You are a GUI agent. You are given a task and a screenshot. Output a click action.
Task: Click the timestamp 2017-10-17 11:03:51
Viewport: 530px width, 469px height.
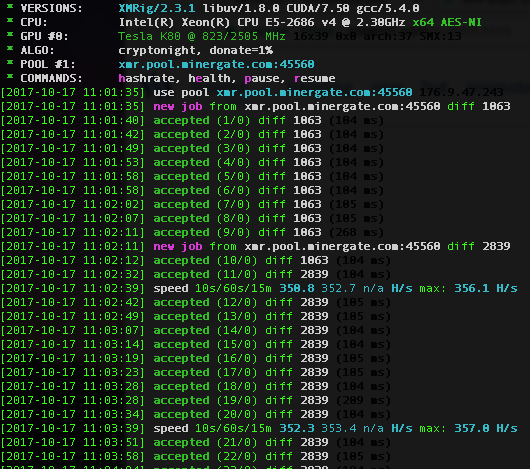point(73,442)
